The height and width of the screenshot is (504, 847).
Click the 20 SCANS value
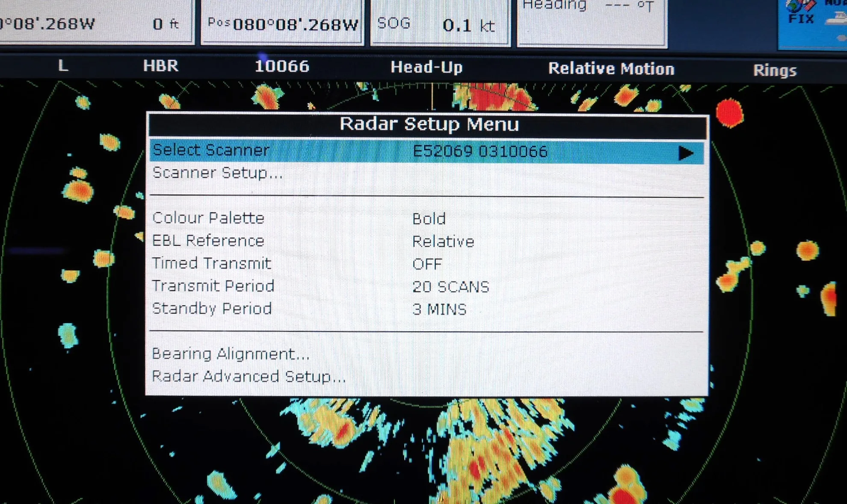[x=450, y=287]
